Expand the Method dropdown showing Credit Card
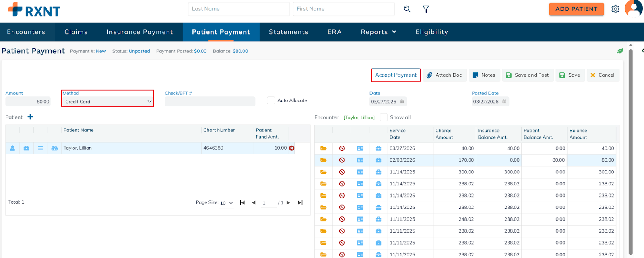 coord(107,102)
